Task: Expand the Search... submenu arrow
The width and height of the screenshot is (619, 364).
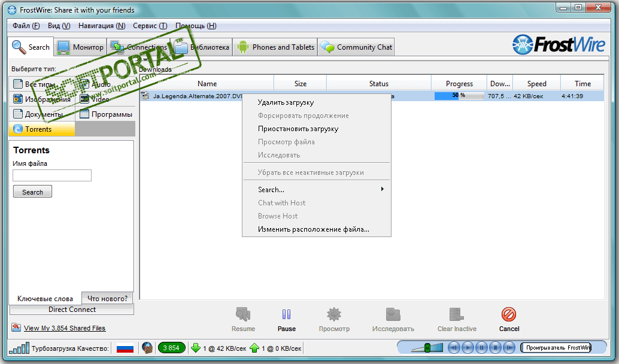Action: point(382,189)
